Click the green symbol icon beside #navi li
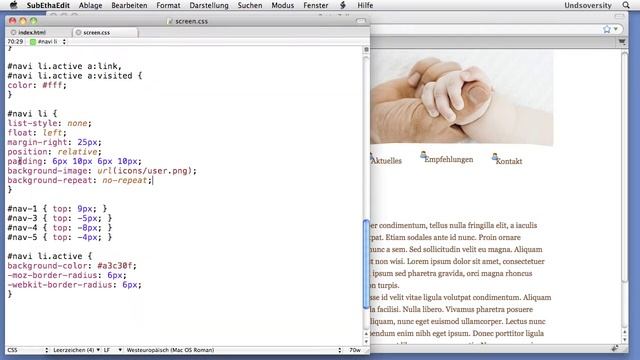Screen dimensions: 640x360 [x=33, y=42]
